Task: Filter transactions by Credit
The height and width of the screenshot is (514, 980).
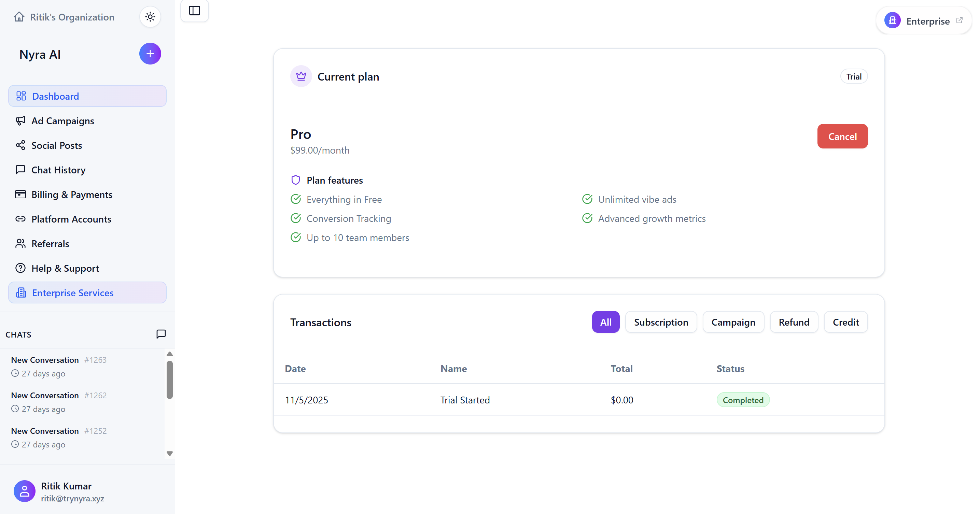Action: [846, 322]
